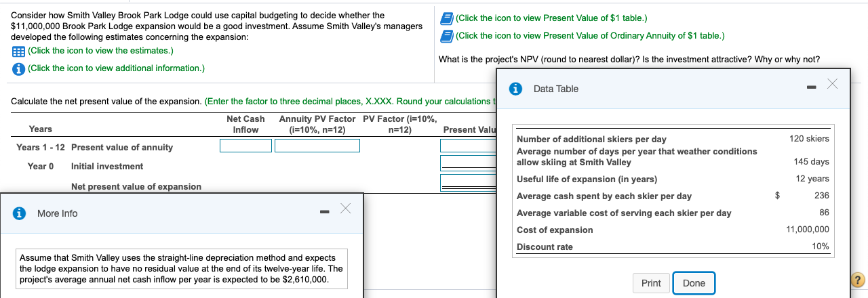The width and height of the screenshot is (868, 298).
Task: Click the 'Year 0' row label
Action: point(41,166)
